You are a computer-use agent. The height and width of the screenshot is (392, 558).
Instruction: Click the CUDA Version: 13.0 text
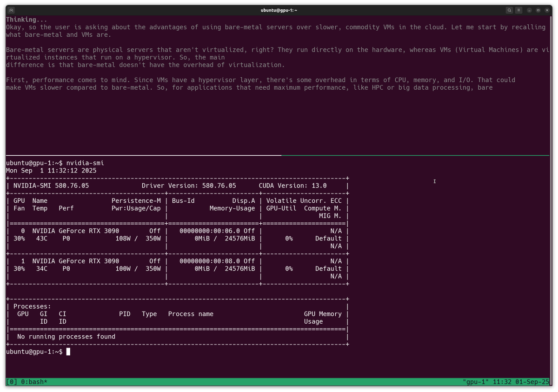(x=292, y=186)
